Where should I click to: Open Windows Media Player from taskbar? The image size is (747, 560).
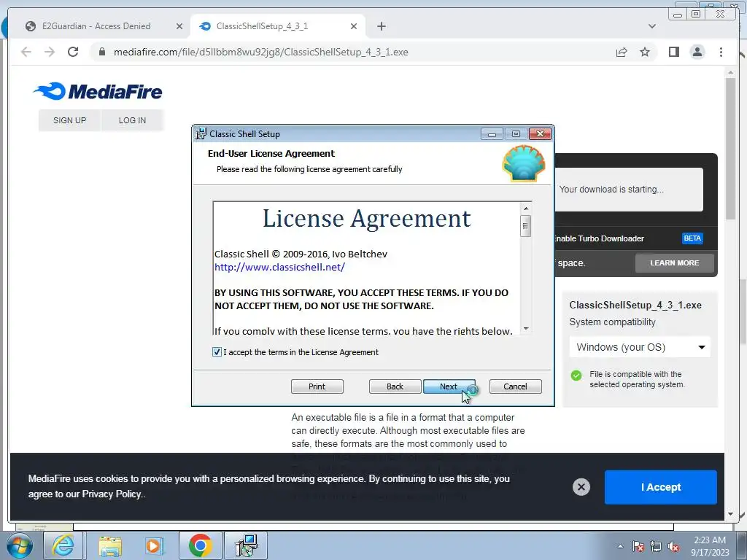154,545
